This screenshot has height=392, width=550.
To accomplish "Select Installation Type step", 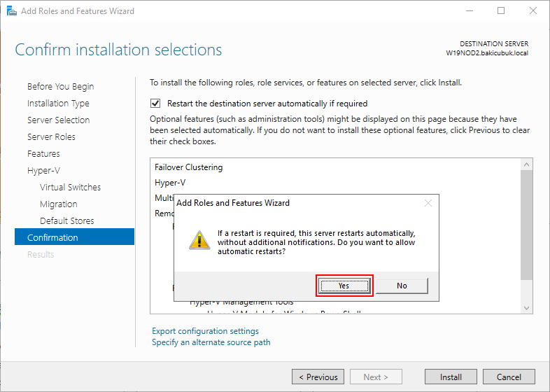I will 58,103.
